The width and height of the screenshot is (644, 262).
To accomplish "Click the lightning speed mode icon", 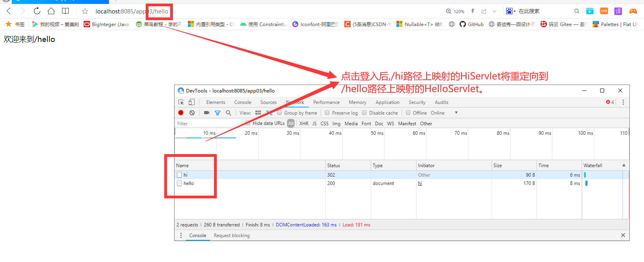I will pyautogui.click(x=472, y=11).
